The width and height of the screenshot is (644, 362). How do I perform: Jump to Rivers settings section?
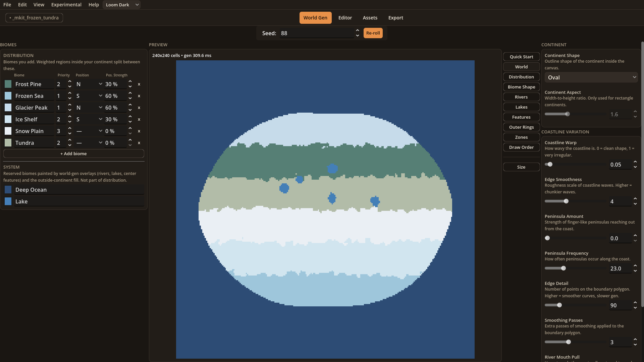521,97
